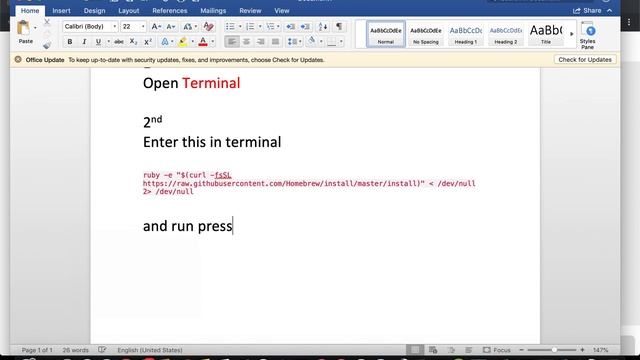Adjust the zoom slider handle

tap(554, 350)
